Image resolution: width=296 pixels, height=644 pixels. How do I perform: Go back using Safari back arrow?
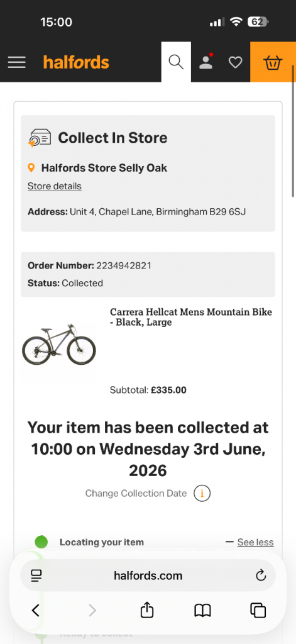(x=36, y=611)
